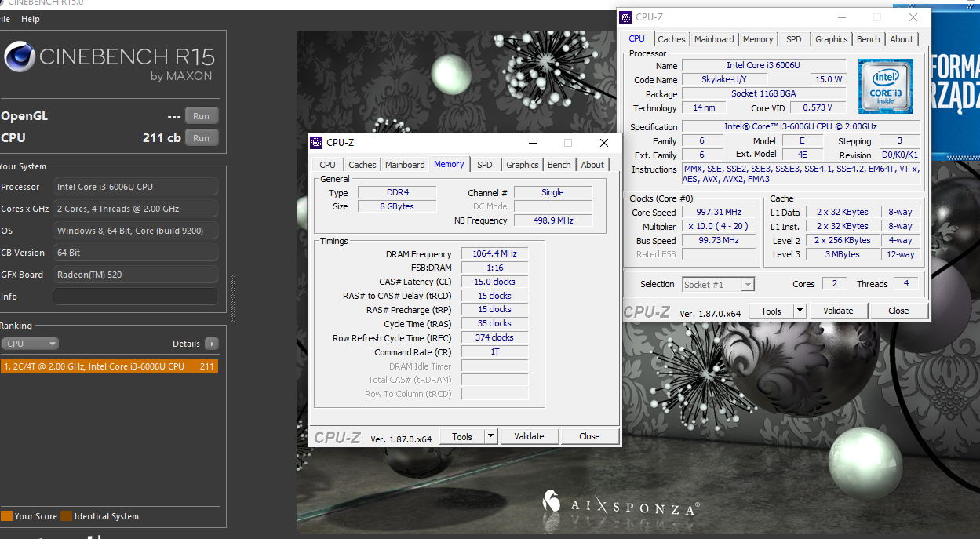Click Your Score orange legend swatch
This screenshot has height=539, width=980.
tap(6, 516)
